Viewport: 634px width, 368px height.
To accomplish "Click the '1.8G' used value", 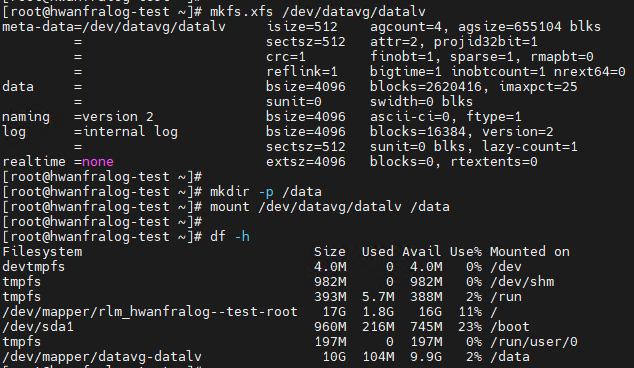I will click(x=378, y=311).
